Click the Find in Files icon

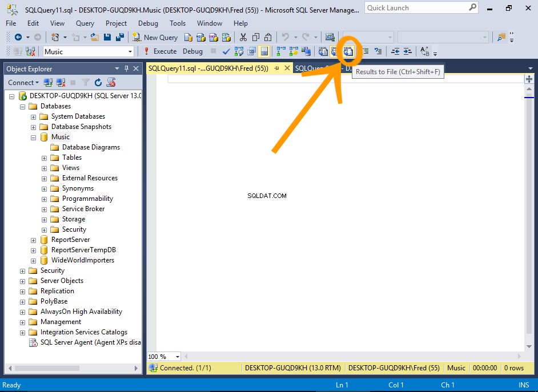click(x=501, y=37)
